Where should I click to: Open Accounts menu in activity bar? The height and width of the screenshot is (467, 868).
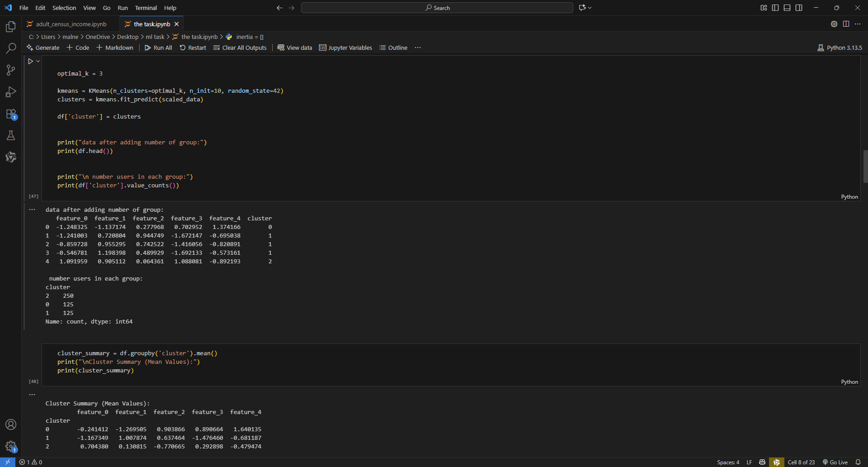coord(11,424)
